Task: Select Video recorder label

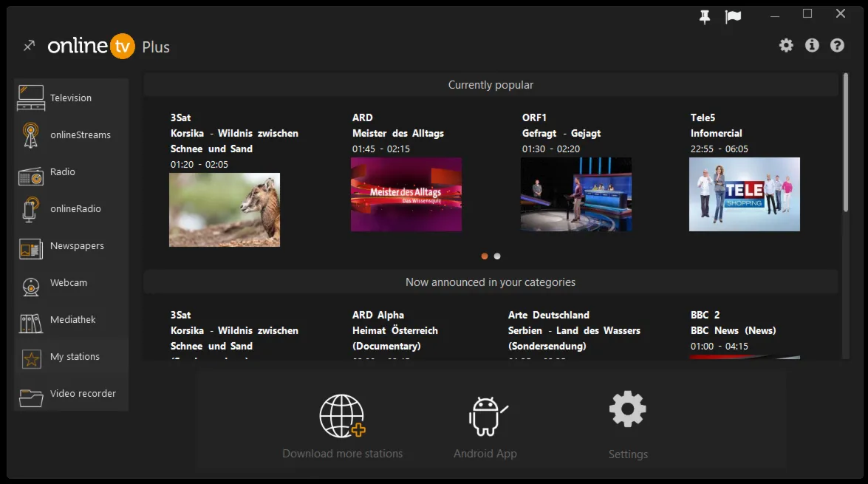Action: pyautogui.click(x=83, y=394)
